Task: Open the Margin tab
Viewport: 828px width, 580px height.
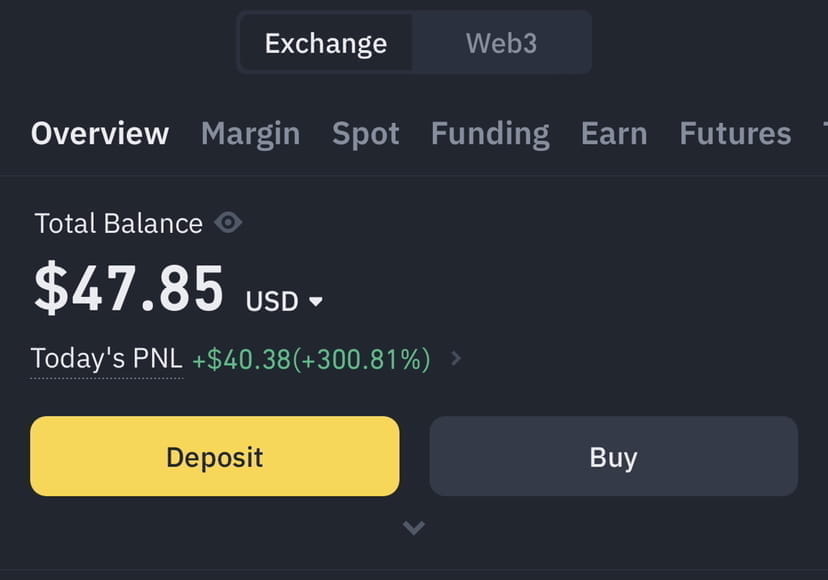Action: point(250,133)
